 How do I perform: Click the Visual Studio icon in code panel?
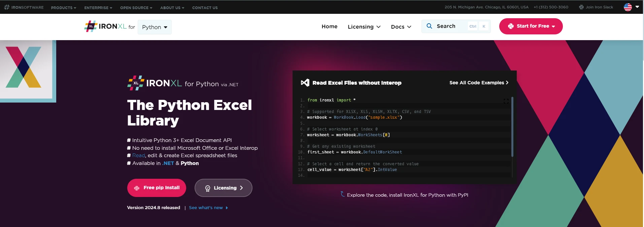click(305, 83)
